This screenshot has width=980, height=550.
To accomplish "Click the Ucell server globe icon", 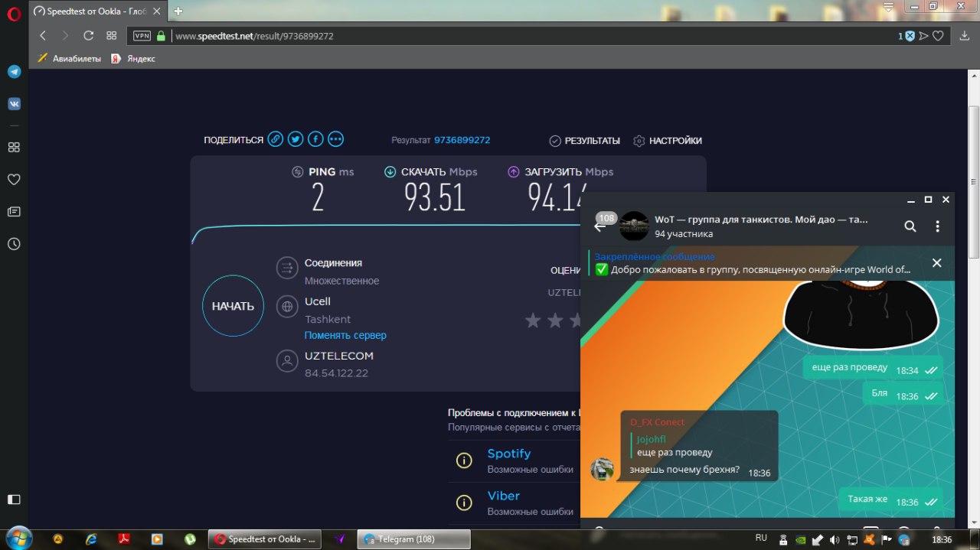I will pyautogui.click(x=287, y=307).
